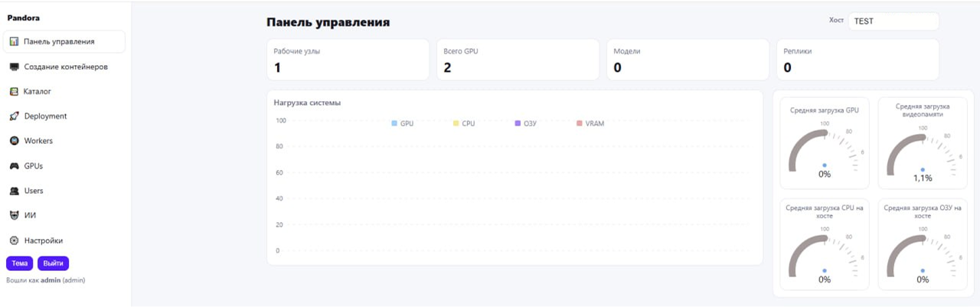
Task: Click the Каталог sidebar icon
Action: (x=14, y=91)
